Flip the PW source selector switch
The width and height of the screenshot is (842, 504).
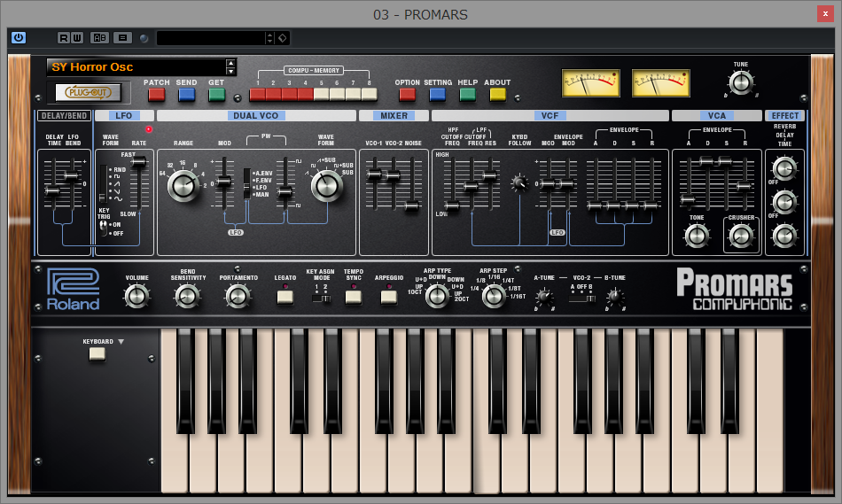(x=247, y=183)
